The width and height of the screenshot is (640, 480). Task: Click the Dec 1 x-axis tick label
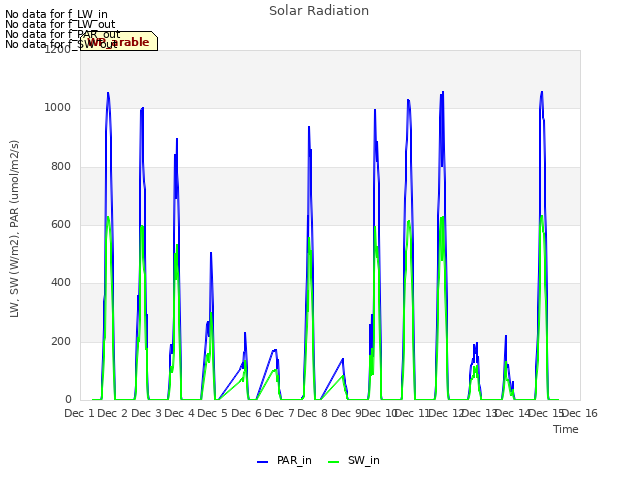point(79,413)
